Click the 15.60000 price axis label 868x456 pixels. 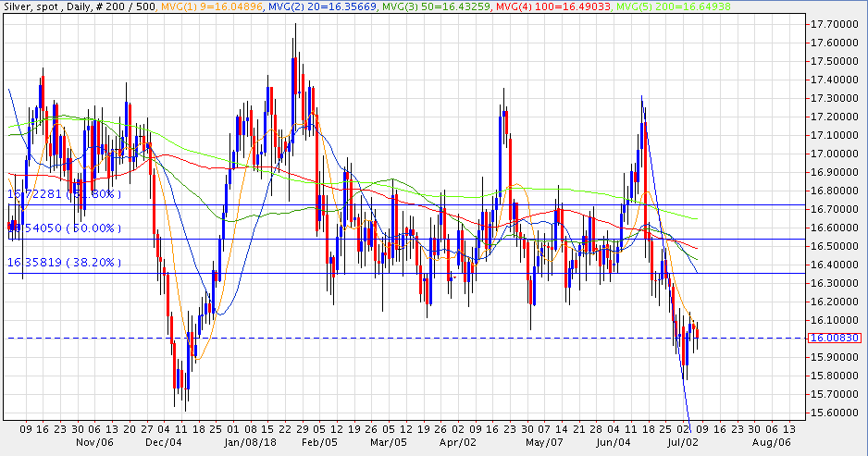coord(836,413)
